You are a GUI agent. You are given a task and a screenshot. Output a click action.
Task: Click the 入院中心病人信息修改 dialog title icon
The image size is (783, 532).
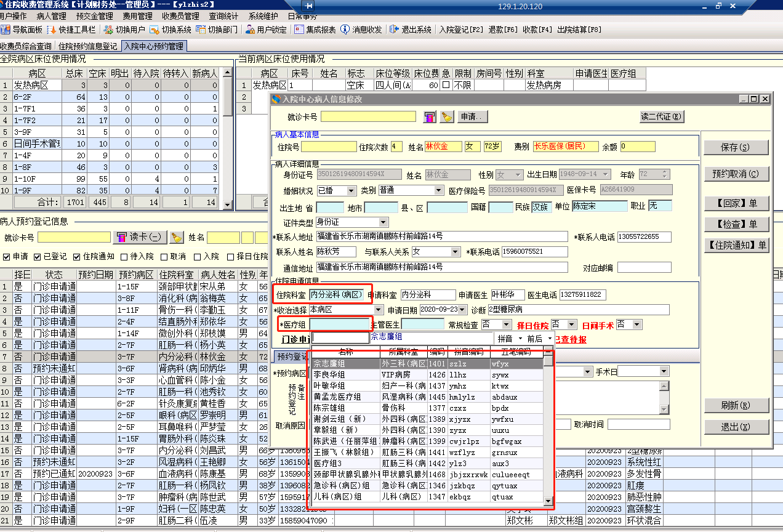tap(276, 99)
